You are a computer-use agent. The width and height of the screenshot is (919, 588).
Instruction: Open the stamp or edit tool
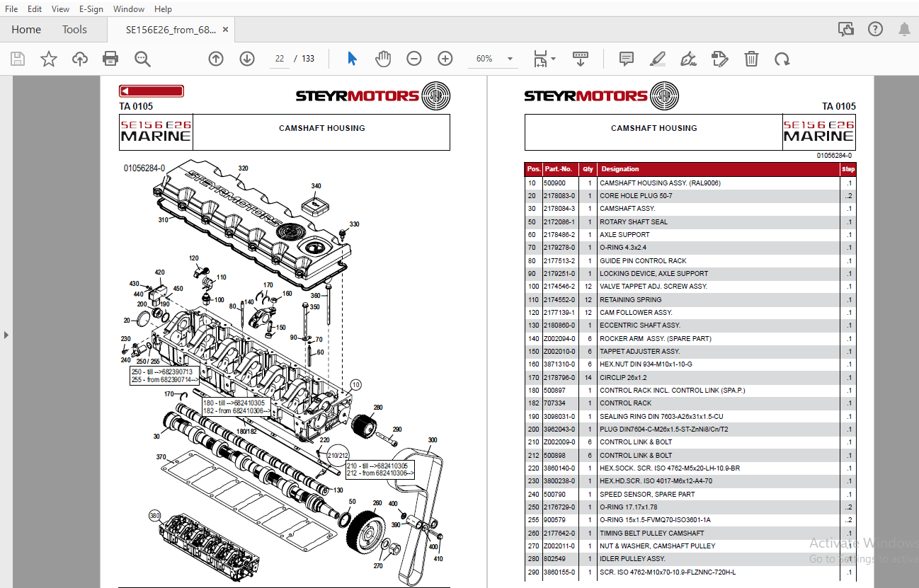coord(719,59)
